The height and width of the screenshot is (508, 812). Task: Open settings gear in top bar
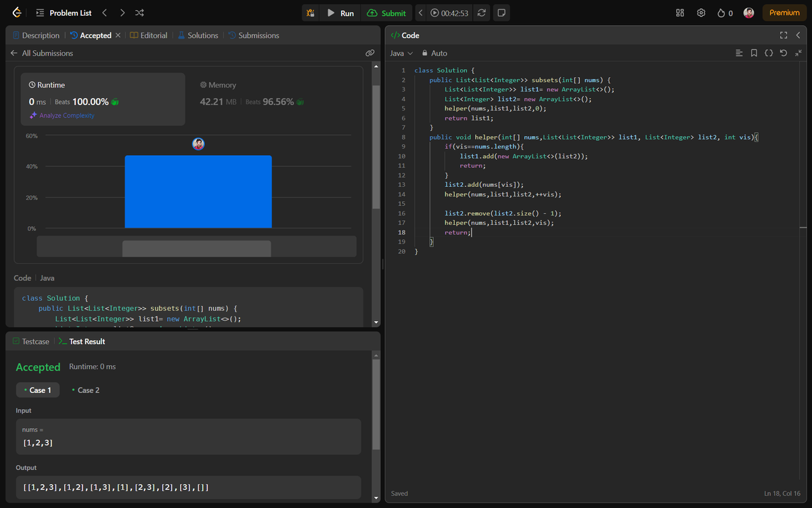point(702,13)
